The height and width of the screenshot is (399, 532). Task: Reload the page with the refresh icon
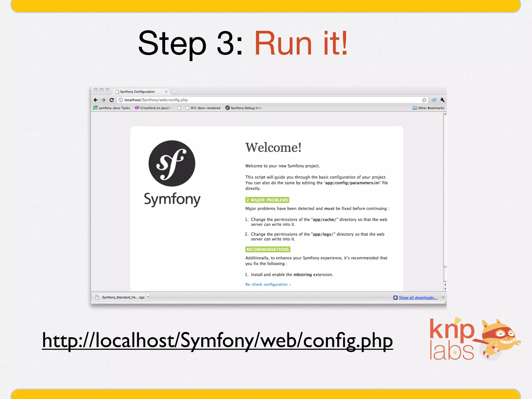(112, 100)
